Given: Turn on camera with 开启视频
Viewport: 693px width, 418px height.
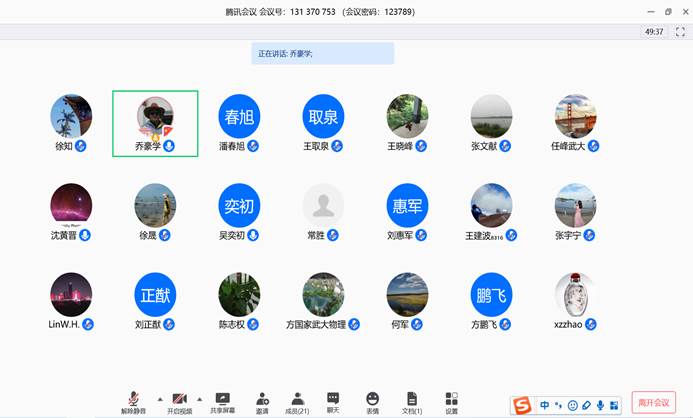Looking at the screenshot, I should pyautogui.click(x=179, y=401).
